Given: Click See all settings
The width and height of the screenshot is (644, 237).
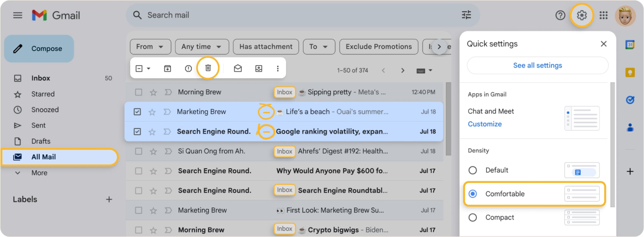Looking at the screenshot, I should [537, 65].
